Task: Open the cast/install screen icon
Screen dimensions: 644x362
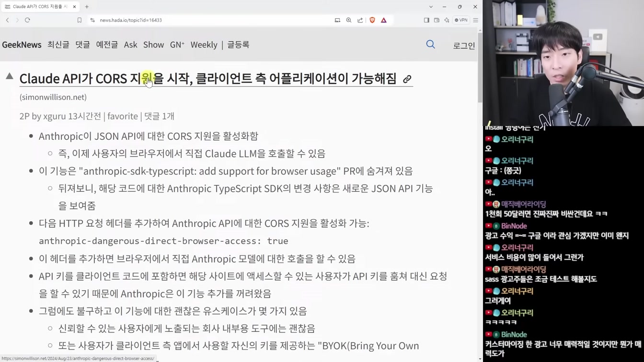Action: (x=337, y=20)
